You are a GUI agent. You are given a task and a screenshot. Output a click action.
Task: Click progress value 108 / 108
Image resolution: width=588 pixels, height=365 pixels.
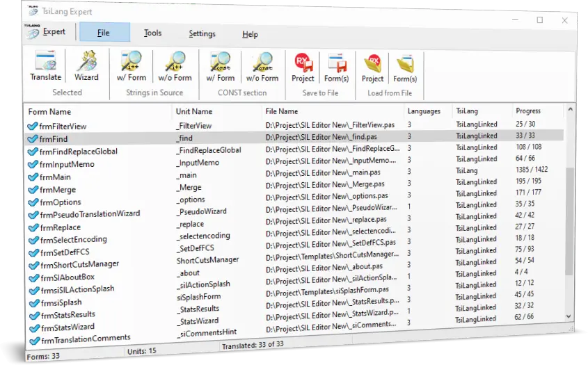click(528, 147)
